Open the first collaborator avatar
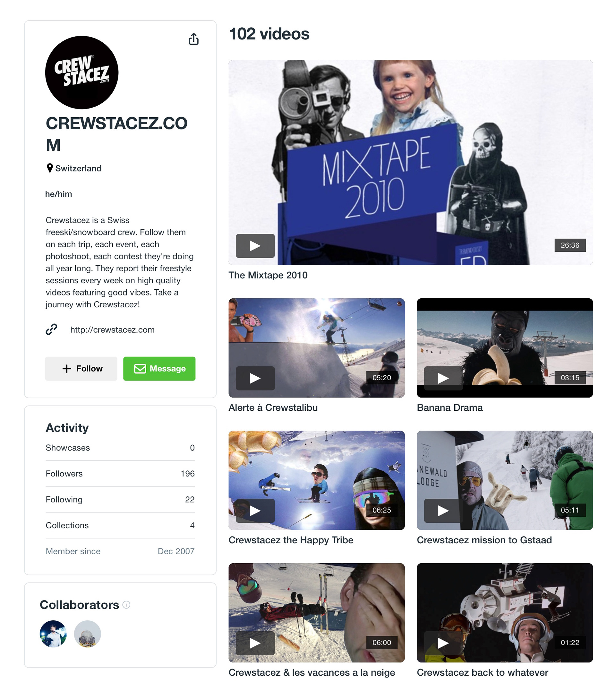The width and height of the screenshot is (616, 692). click(x=53, y=634)
